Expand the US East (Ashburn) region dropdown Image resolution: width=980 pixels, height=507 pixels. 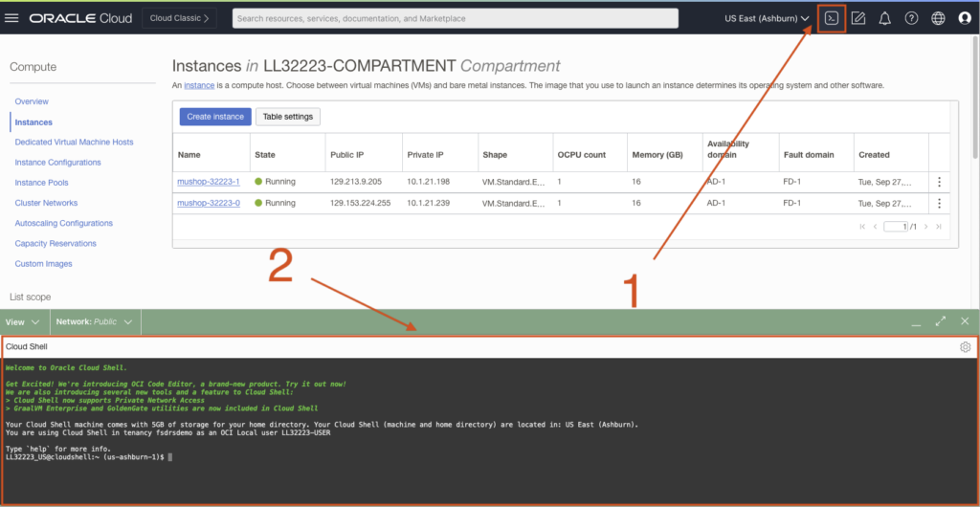[x=767, y=18]
